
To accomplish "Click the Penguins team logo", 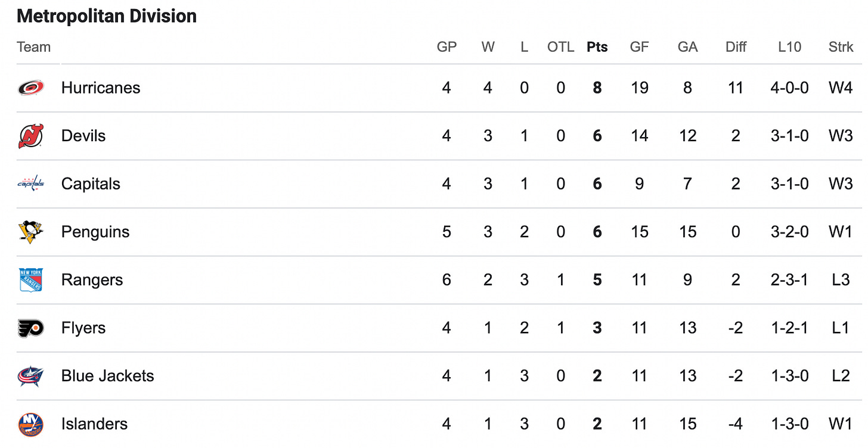I will 30,232.
